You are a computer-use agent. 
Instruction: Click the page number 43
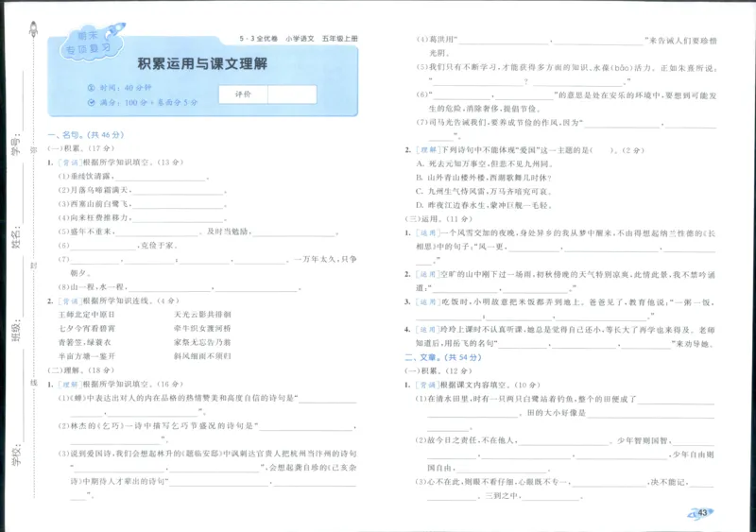[702, 513]
